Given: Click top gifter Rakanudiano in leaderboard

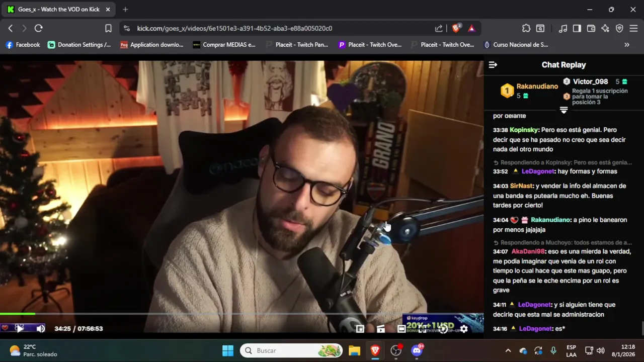Looking at the screenshot, I should [537, 86].
